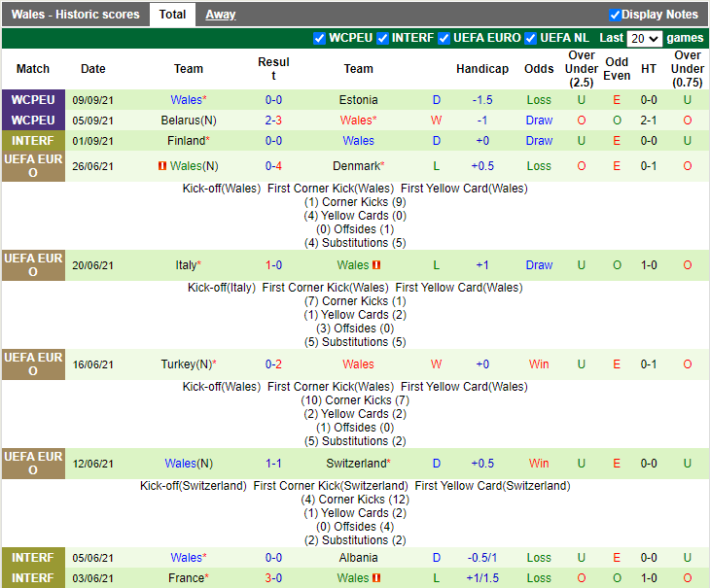Open the Estonia team link

point(358,100)
